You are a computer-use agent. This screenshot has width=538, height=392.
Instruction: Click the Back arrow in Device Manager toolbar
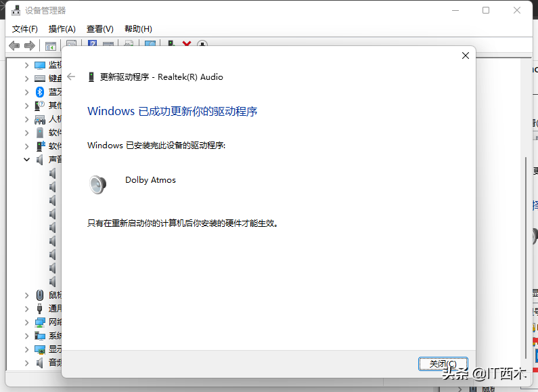[14, 45]
